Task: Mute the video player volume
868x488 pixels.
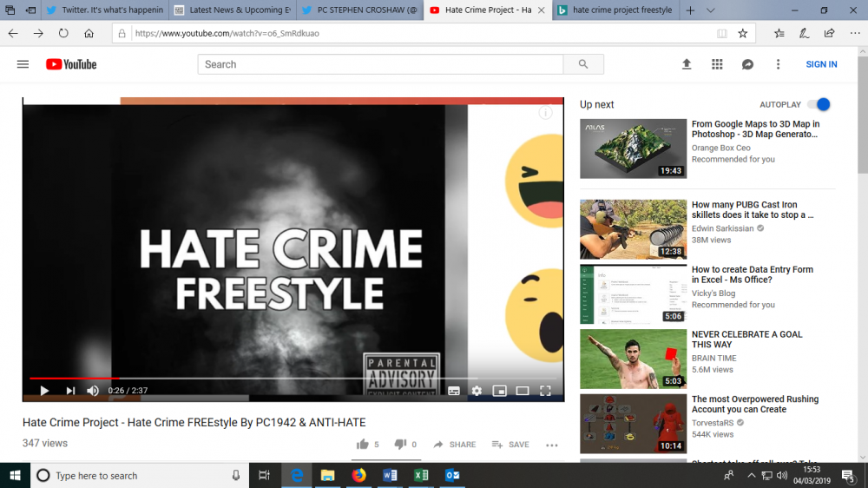Action: tap(93, 391)
